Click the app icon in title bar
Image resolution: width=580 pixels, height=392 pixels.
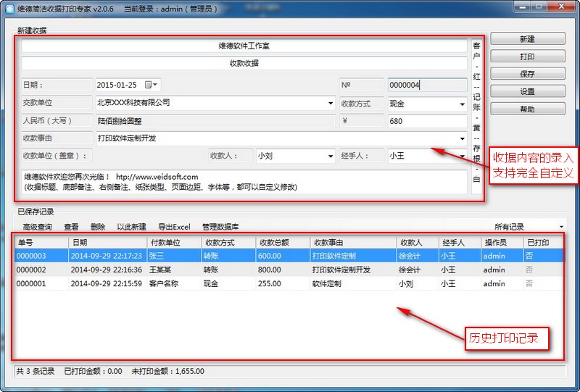(x=10, y=8)
